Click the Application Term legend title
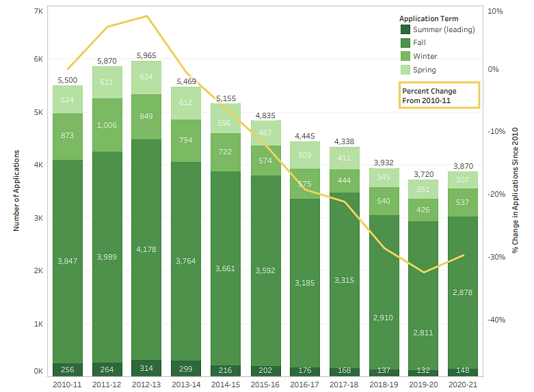Screen dimensions: 534x392 pos(428,18)
